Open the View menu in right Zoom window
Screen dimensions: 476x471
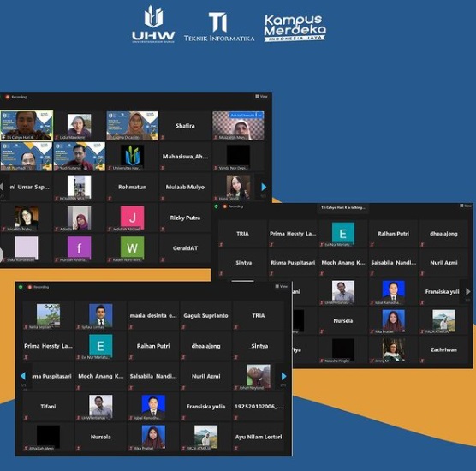466,206
